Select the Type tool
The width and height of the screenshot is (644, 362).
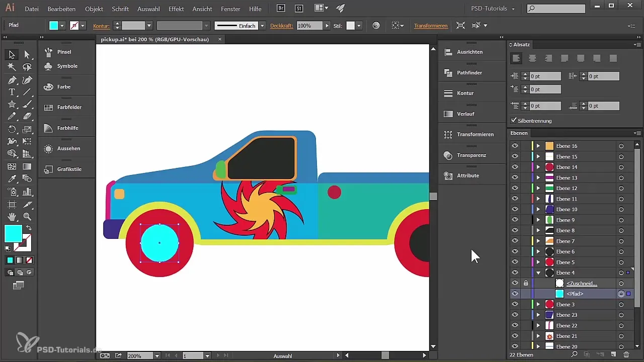[x=12, y=92]
